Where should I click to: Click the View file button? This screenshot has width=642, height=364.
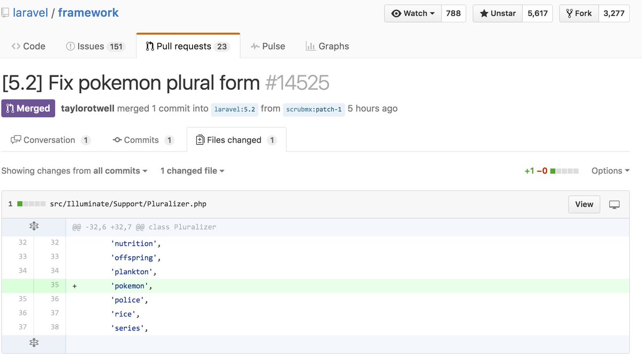(584, 204)
